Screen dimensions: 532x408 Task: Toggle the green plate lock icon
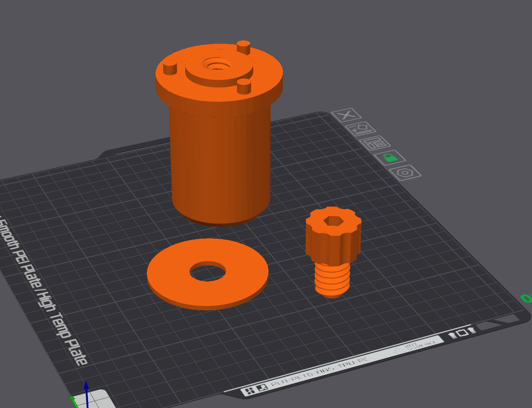390,158
